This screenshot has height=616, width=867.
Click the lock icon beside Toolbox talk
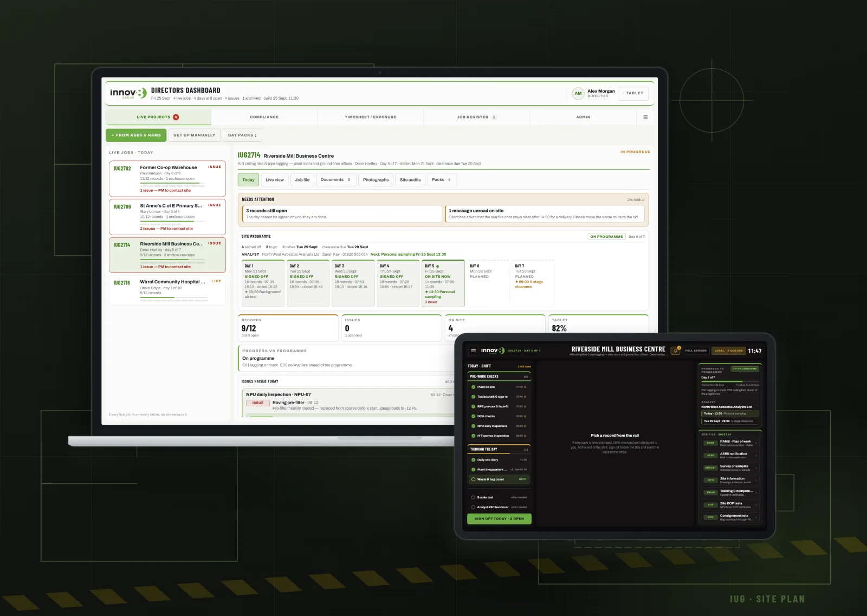click(x=525, y=397)
